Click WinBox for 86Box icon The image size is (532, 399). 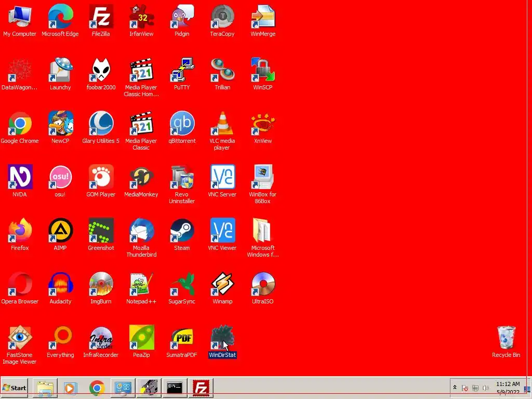263,177
